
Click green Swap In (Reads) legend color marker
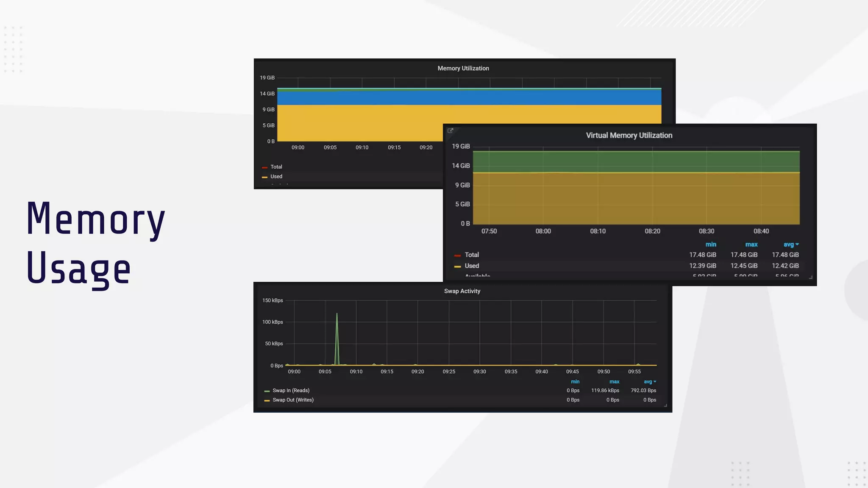267,391
